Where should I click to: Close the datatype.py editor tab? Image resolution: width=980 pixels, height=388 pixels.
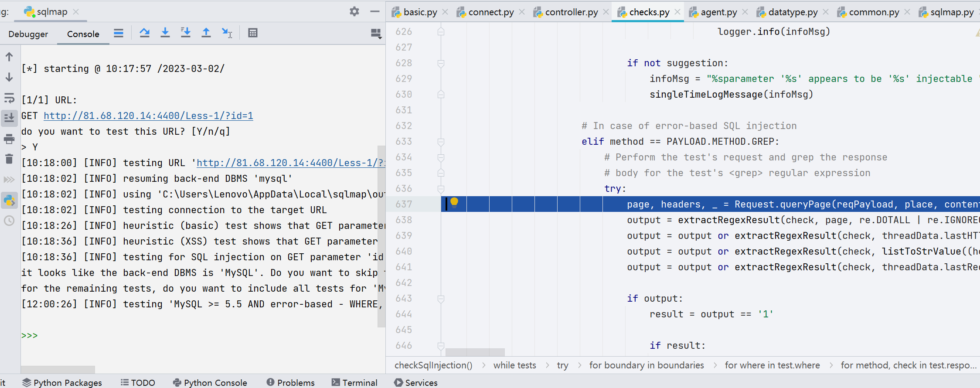pyautogui.click(x=826, y=12)
